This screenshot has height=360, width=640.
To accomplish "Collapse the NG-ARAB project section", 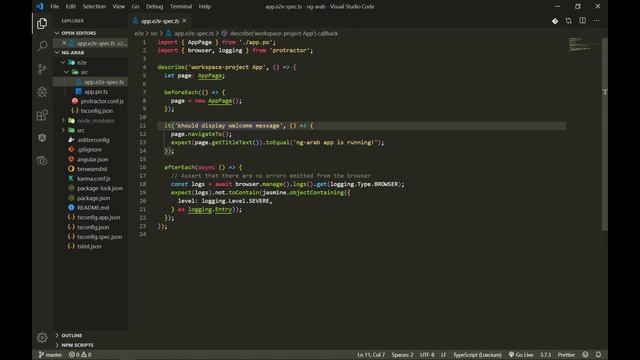I will pyautogui.click(x=69, y=53).
